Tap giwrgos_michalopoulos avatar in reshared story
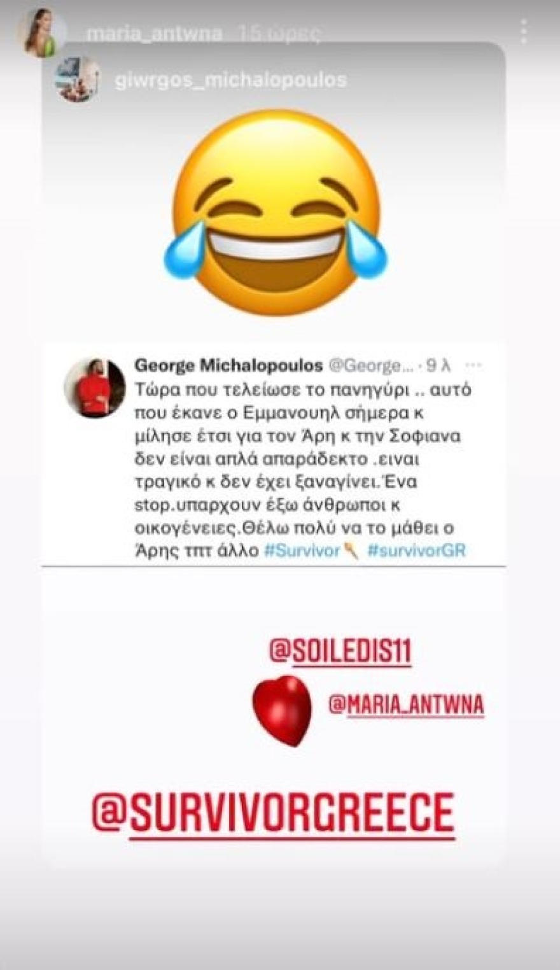 (x=77, y=80)
